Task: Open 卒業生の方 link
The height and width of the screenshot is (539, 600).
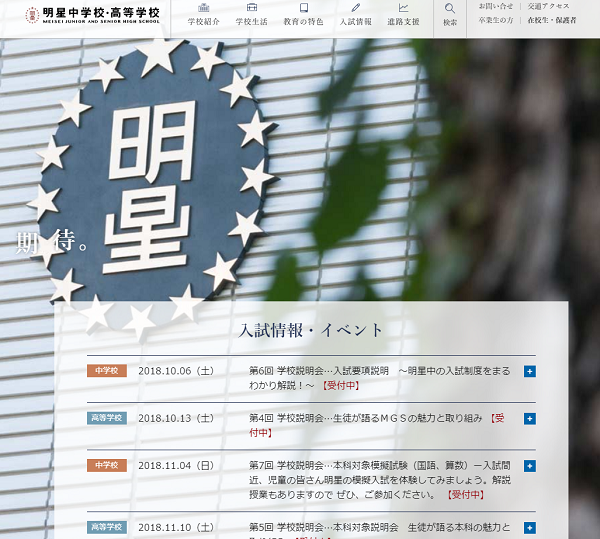Action: point(496,20)
